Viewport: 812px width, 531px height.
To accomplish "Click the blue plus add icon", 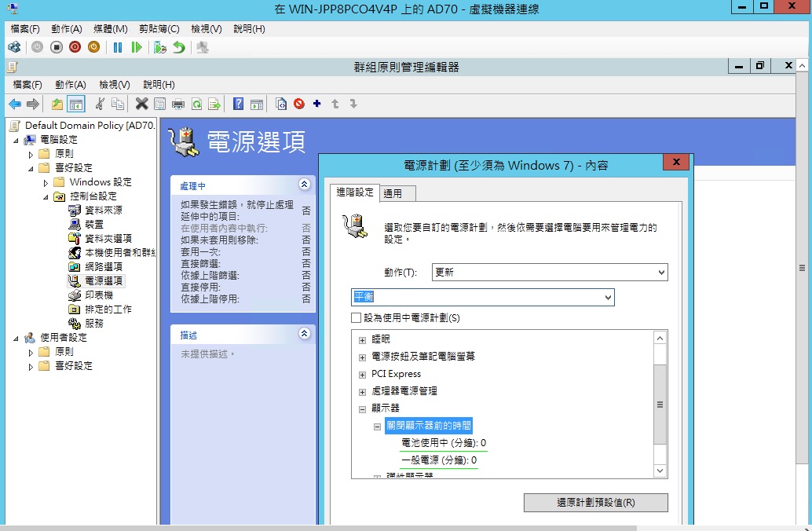I will [x=317, y=104].
